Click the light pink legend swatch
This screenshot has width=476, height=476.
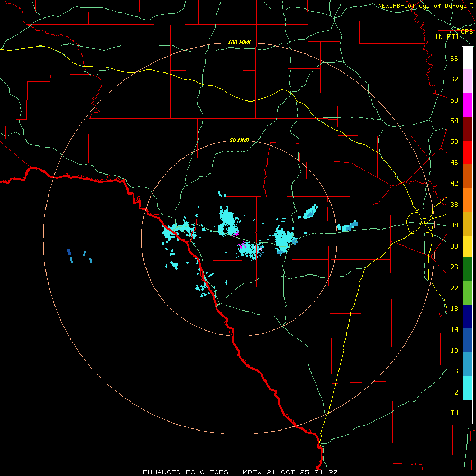(467, 81)
